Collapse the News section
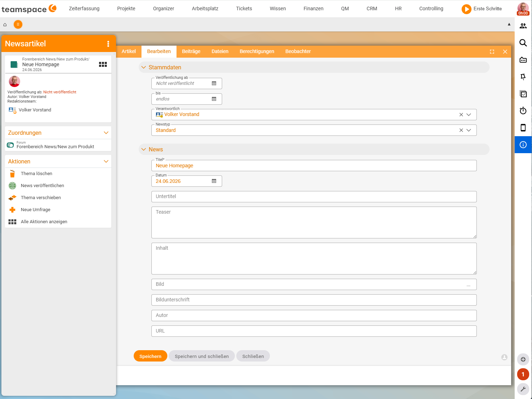This screenshot has height=399, width=532. 144,149
